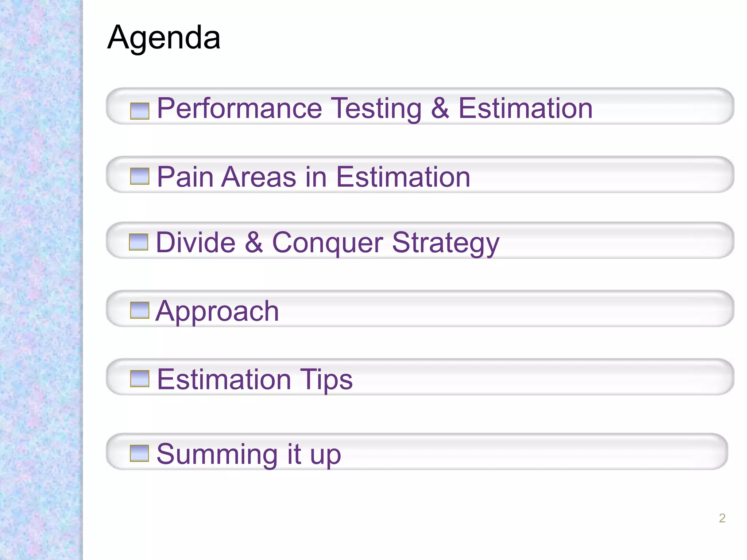747x560 pixels.
Task: Click the bullet square beside Summing it up
Action: click(139, 453)
